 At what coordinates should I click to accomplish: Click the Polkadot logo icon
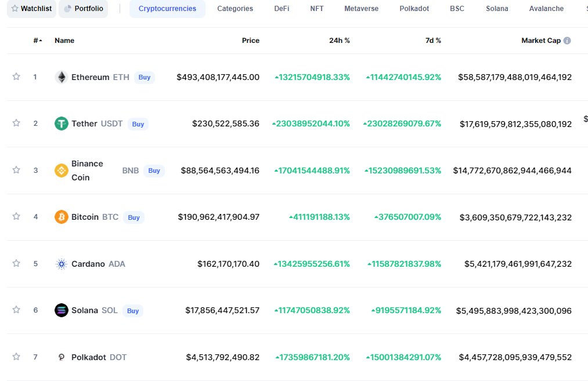tap(62, 357)
